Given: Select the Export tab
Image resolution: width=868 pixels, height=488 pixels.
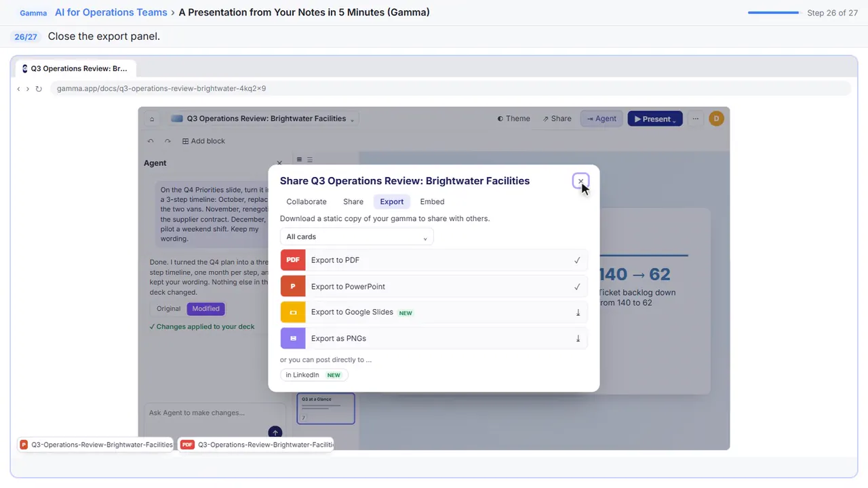Looking at the screenshot, I should coord(392,201).
